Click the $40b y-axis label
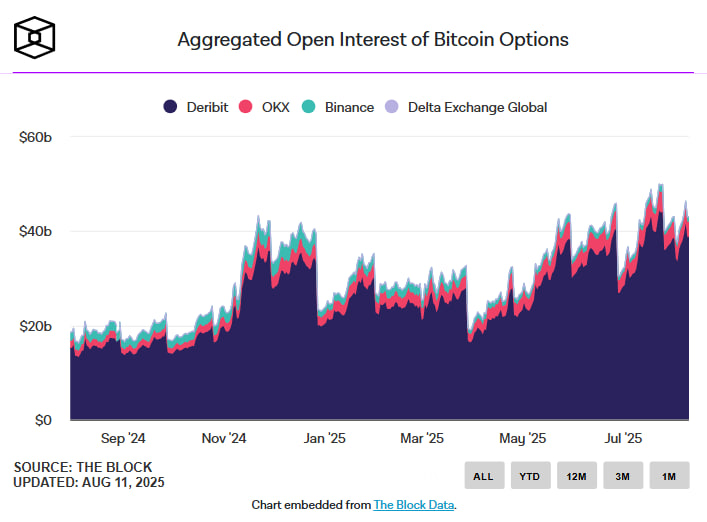 pos(36,231)
